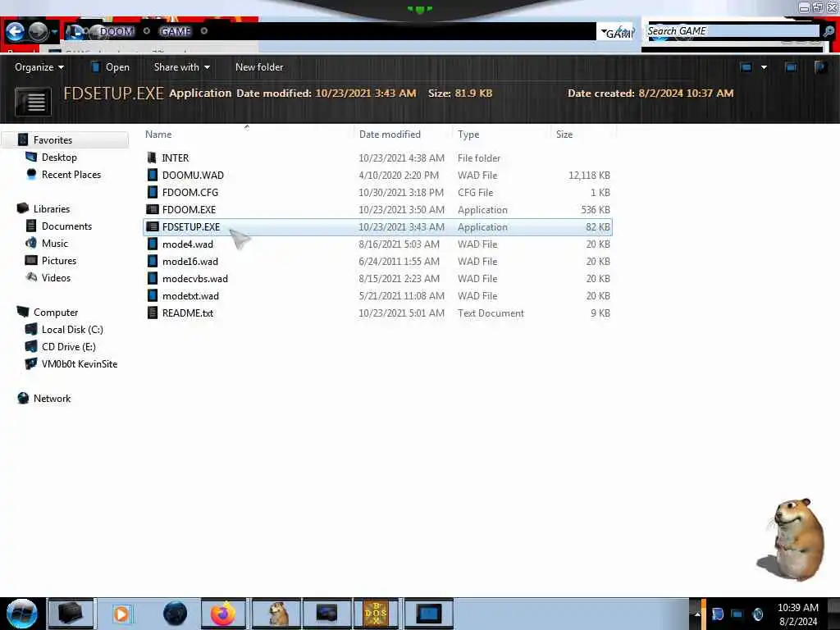Click the hamster taskbar icon
Screen dimensions: 840x630
point(277,614)
